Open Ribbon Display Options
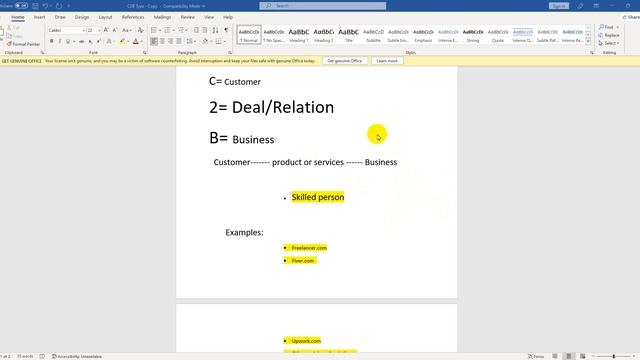The height and width of the screenshot is (360, 640). tap(596, 6)
